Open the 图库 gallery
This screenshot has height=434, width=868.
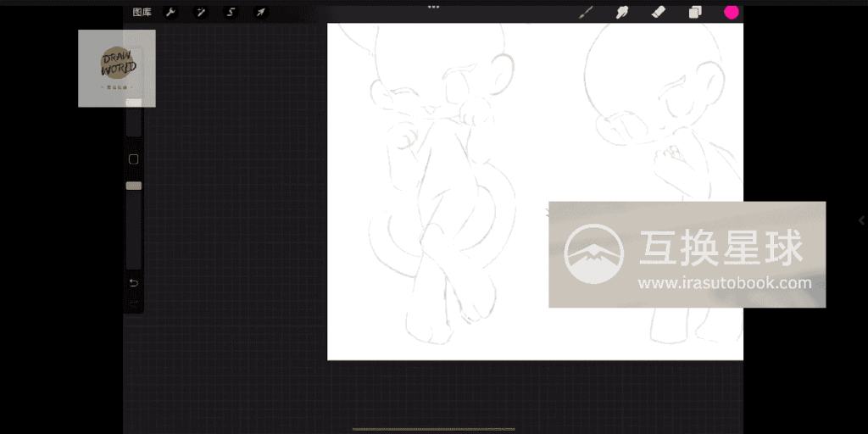click(x=142, y=13)
